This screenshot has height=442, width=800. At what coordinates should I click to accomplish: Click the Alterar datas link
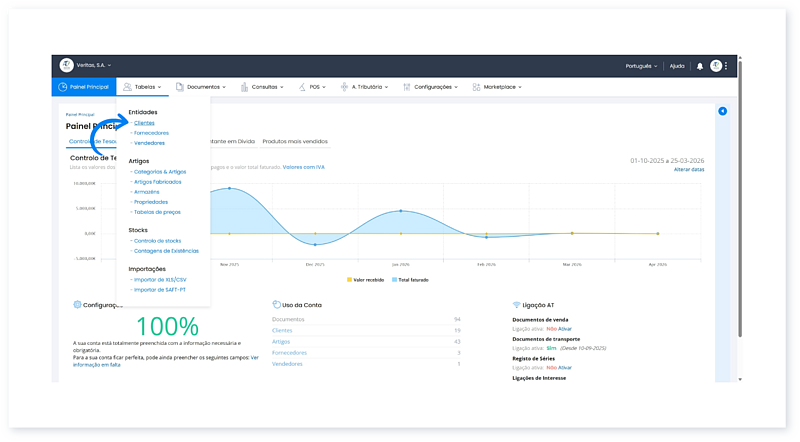[x=688, y=170]
